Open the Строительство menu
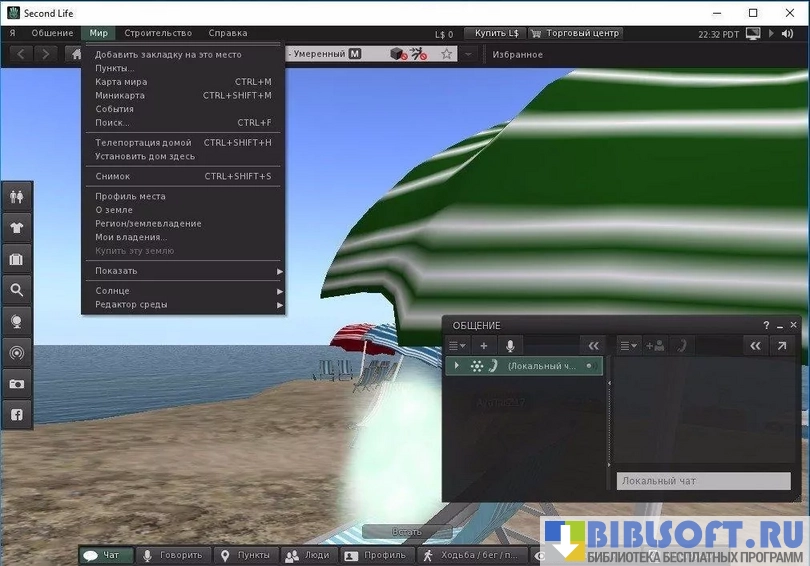This screenshot has height=566, width=810. click(158, 33)
